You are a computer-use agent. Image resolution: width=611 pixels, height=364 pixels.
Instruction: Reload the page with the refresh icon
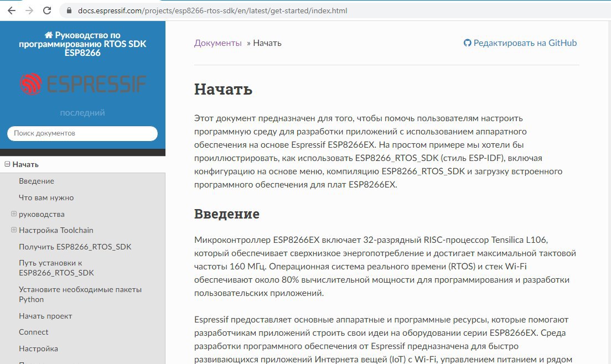click(x=47, y=11)
